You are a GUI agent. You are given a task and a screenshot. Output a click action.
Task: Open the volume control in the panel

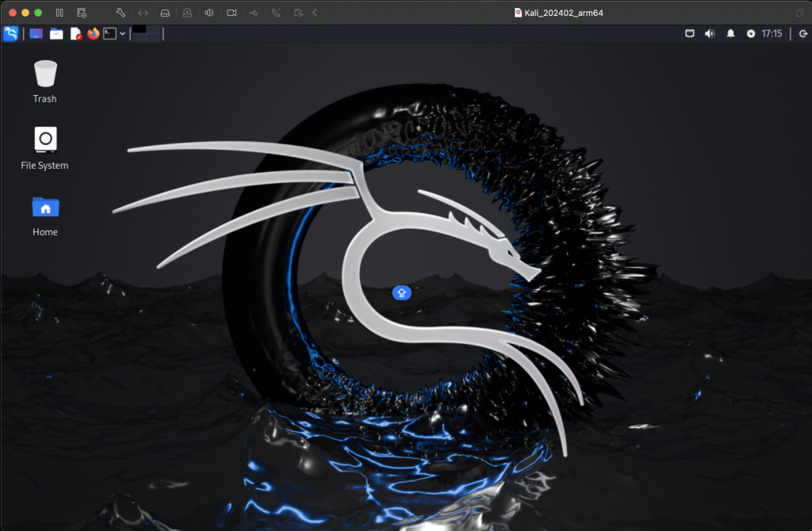[x=710, y=33]
